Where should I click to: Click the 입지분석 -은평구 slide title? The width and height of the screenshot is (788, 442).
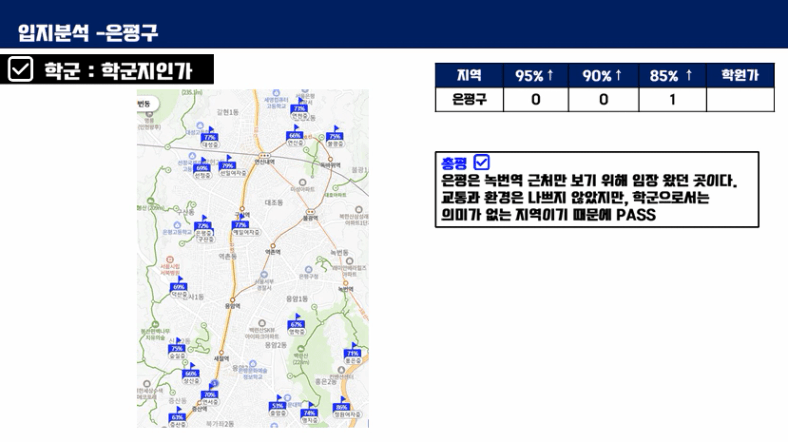tap(88, 33)
